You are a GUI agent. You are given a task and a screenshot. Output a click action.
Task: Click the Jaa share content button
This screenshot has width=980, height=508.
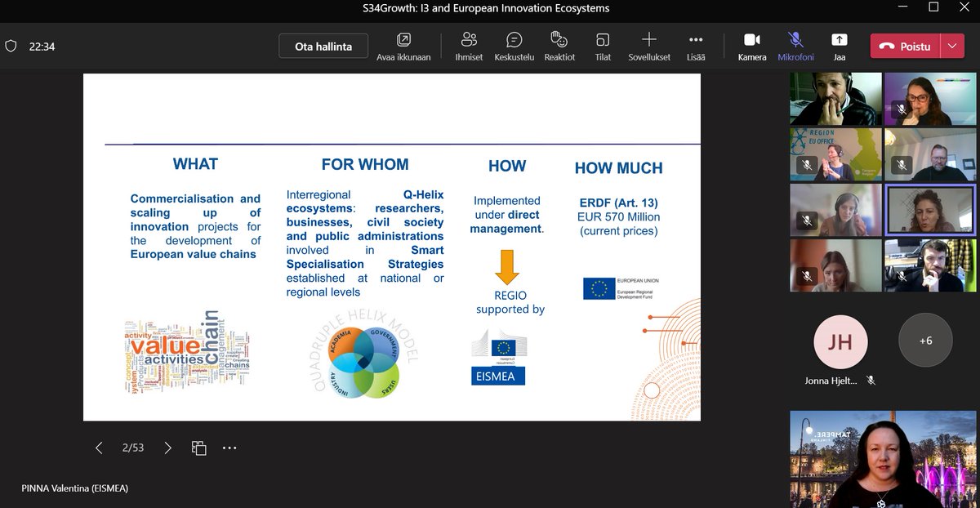pos(839,47)
